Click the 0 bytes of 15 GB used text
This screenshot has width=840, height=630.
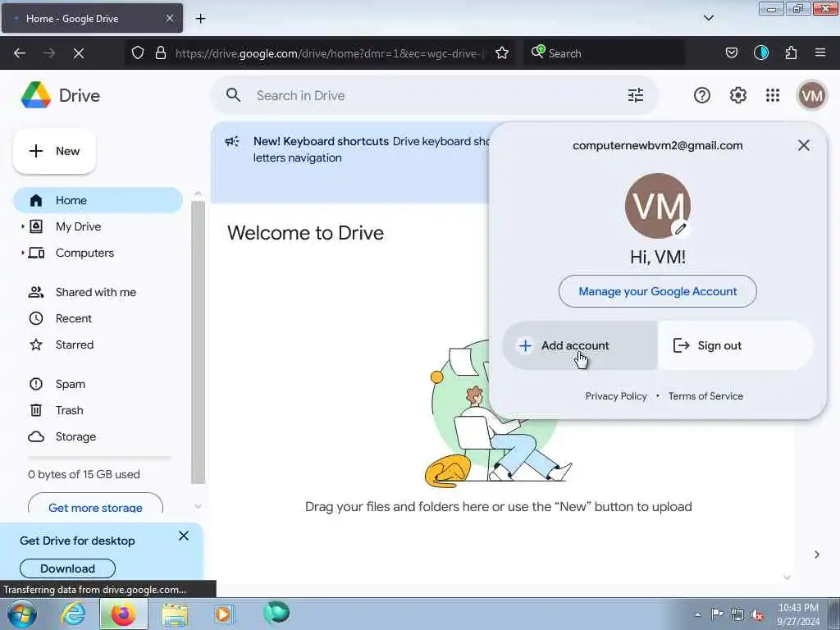tap(84, 474)
